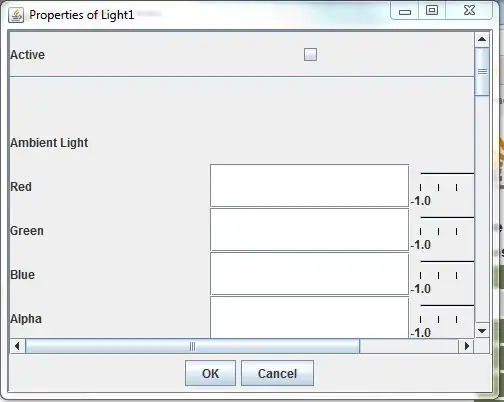Viewport: 504px width, 402px height.
Task: Click the Red ambient light slider
Action: tap(442, 186)
